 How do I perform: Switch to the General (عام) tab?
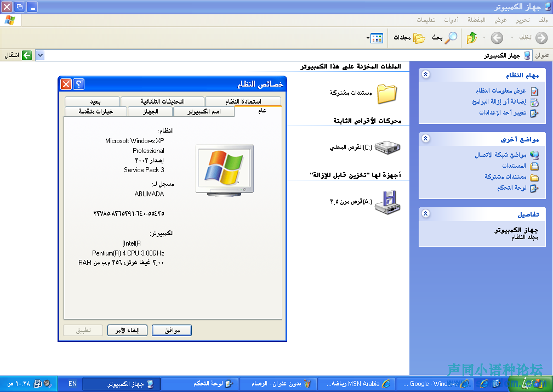point(258,111)
